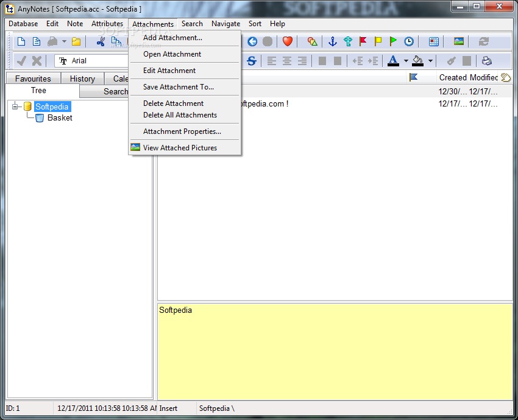This screenshot has width=518, height=420.
Task: Switch to the History tab
Action: point(82,79)
